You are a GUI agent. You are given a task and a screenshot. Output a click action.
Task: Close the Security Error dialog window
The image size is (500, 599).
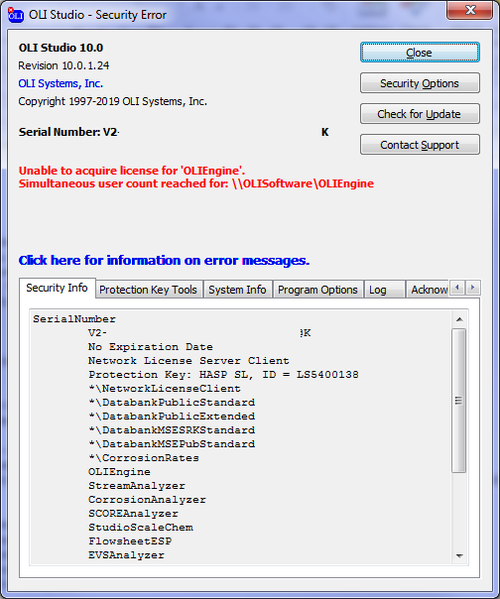point(470,10)
